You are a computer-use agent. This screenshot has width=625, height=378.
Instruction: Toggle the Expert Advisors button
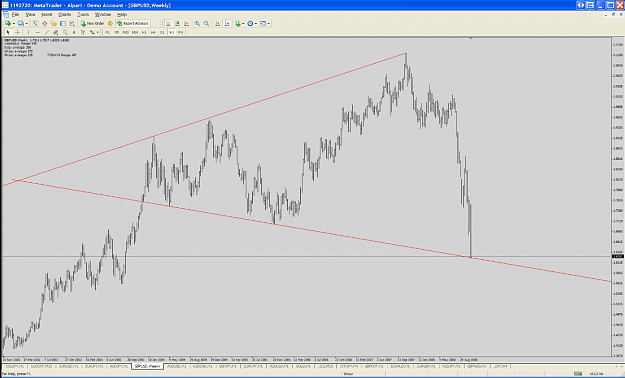pyautogui.click(x=132, y=24)
